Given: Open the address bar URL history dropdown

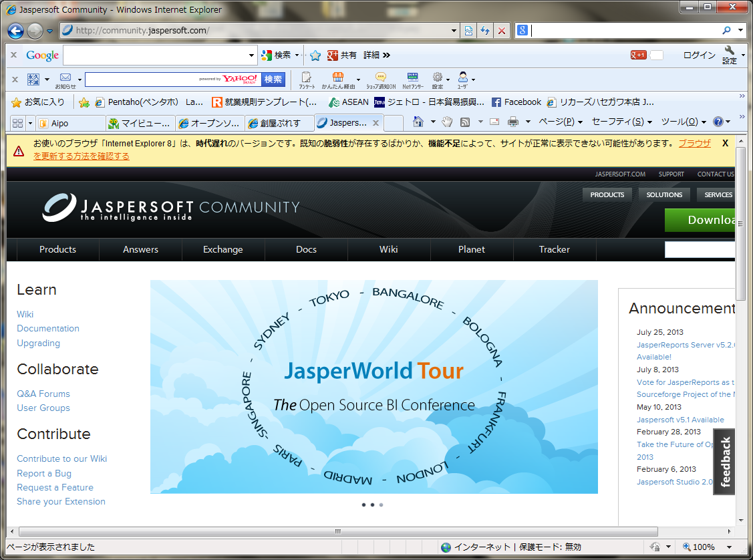Looking at the screenshot, I should tap(454, 31).
